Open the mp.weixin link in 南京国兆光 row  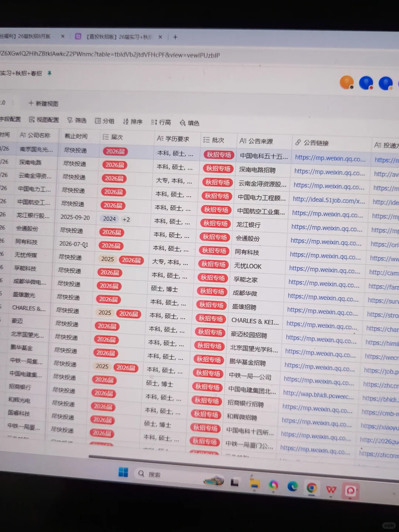(x=330, y=158)
